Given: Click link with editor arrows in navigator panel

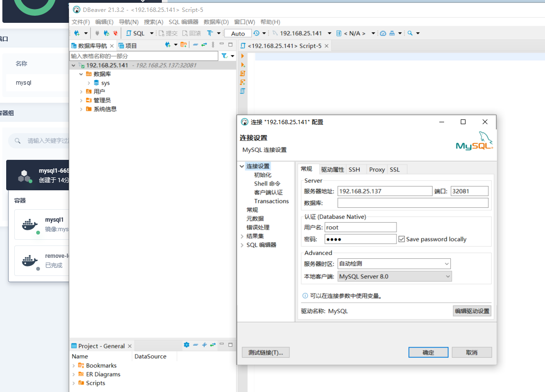Looking at the screenshot, I should click(x=204, y=45).
